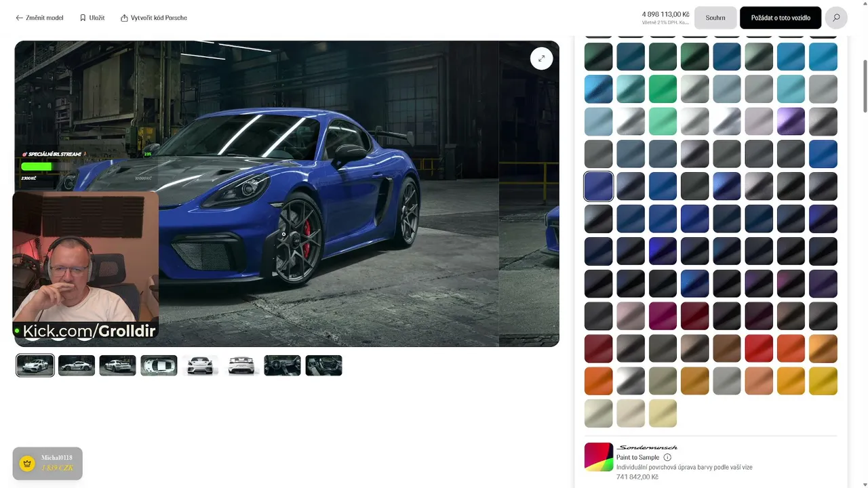Image resolution: width=868 pixels, height=488 pixels.
Task: Open the search magnifier button
Action: coord(836,18)
